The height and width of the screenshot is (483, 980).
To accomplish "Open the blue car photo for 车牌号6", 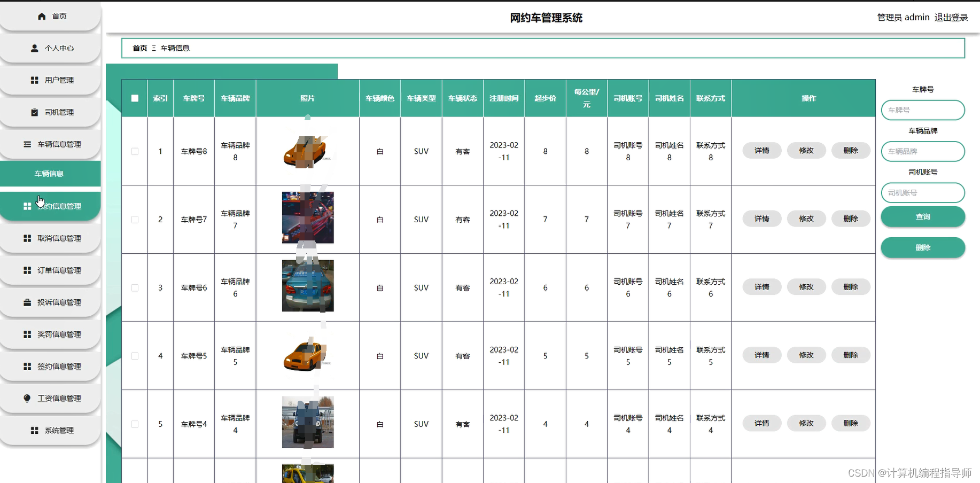I will 308,286.
